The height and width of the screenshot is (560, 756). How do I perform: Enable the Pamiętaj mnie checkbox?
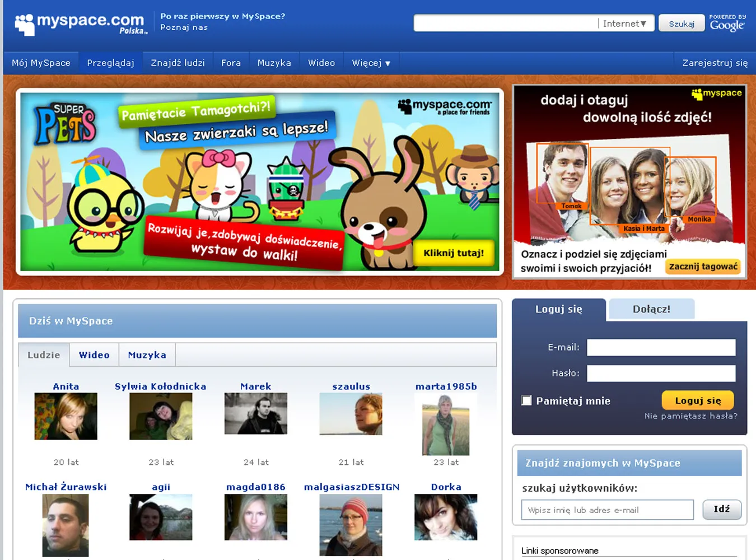[x=526, y=400]
